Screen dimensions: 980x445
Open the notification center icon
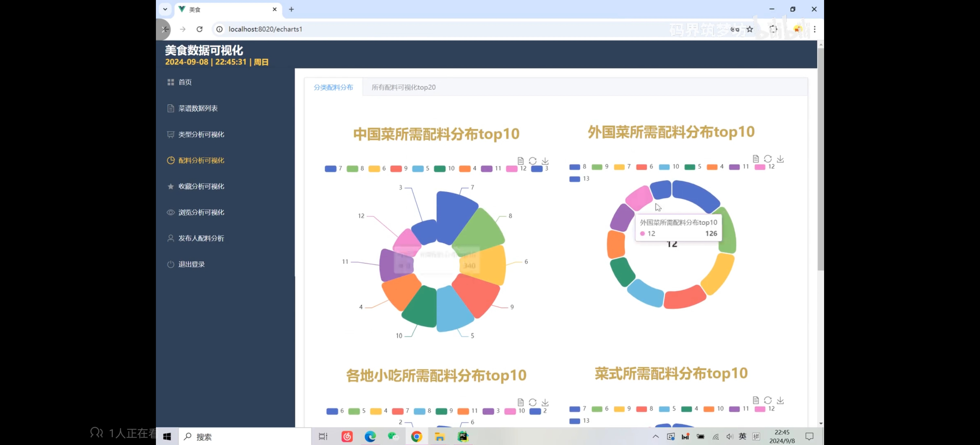tap(810, 436)
